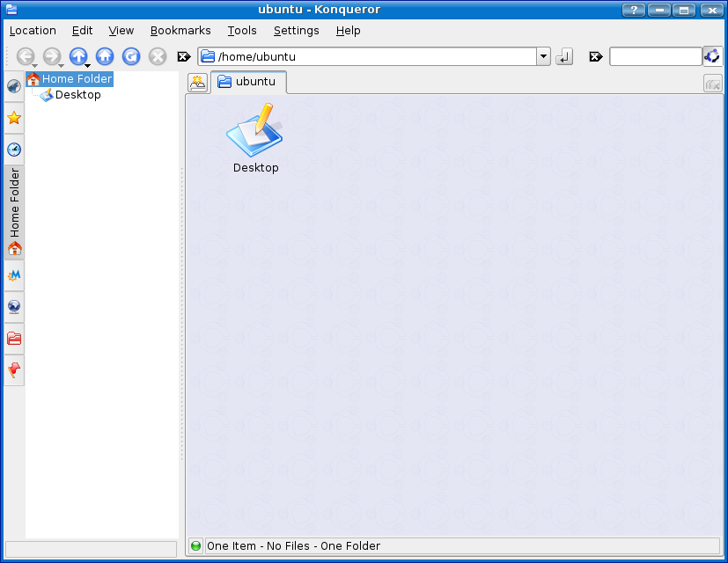This screenshot has height=563, width=728.
Task: Clear the location bar with the eraser icon
Action: click(x=184, y=57)
